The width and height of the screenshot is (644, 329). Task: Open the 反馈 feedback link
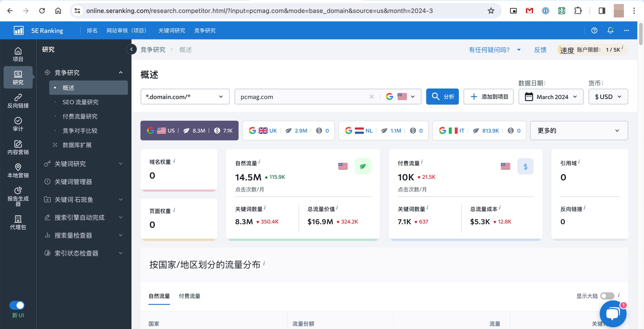click(x=540, y=50)
